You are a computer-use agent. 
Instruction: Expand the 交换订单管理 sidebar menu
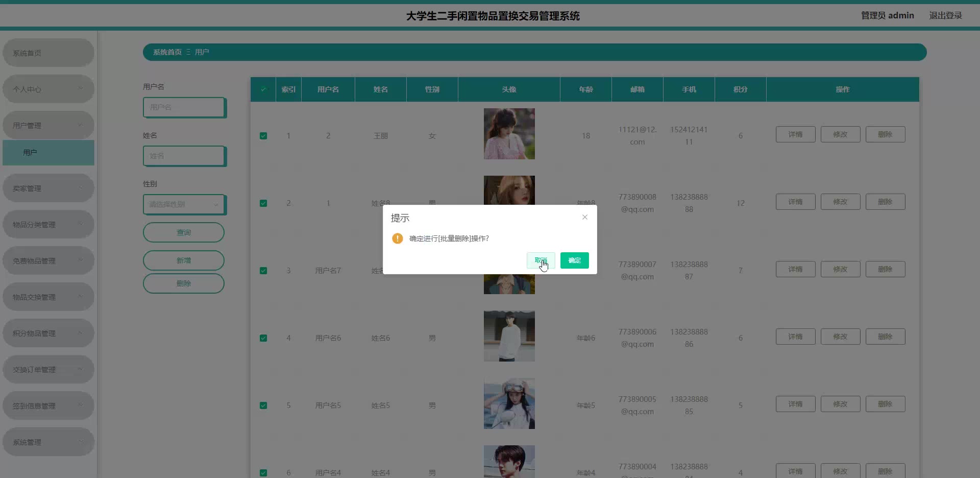point(48,369)
